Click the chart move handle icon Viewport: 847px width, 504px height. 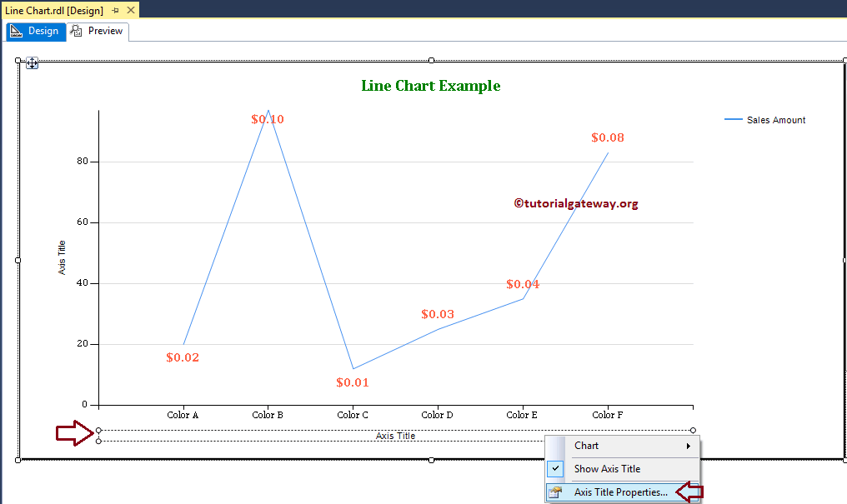click(x=32, y=63)
